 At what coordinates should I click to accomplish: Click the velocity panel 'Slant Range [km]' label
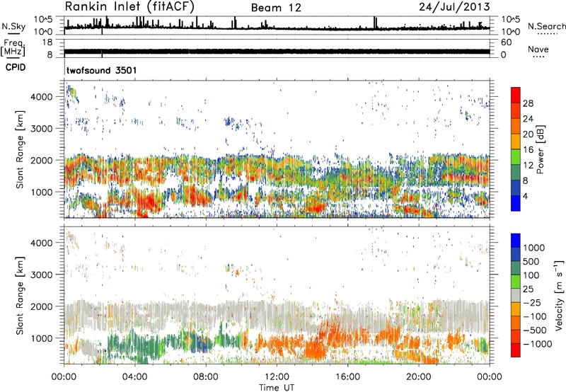[20, 295]
